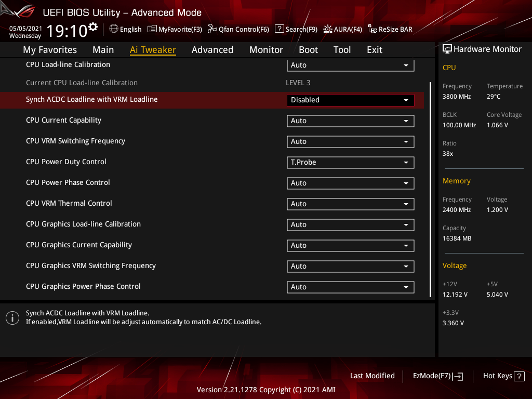
Task: Open the Advanced tab
Action: pyautogui.click(x=212, y=50)
